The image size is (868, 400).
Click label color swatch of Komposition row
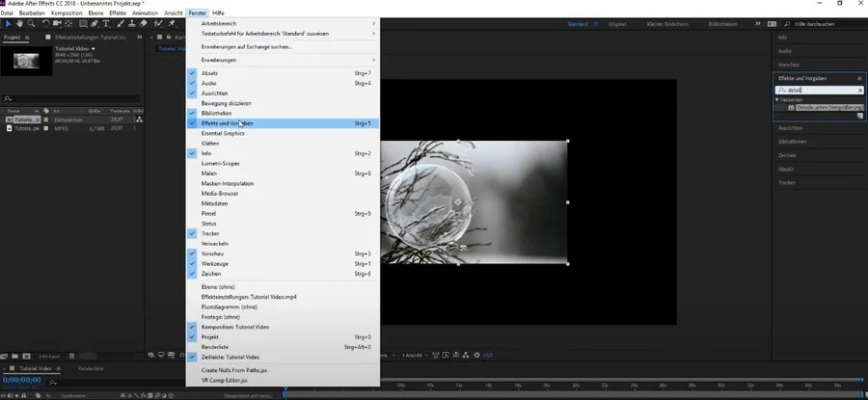point(46,120)
